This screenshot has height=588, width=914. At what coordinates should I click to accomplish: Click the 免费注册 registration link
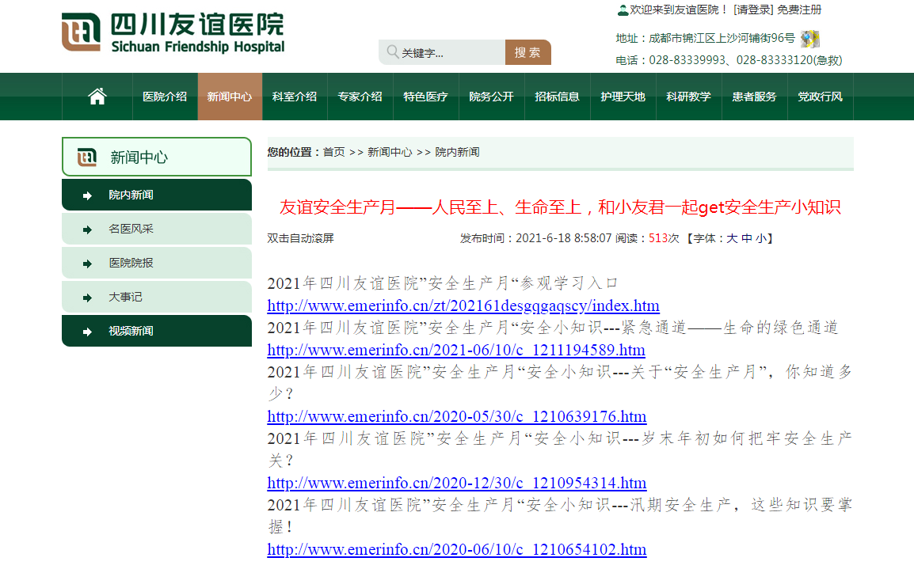pyautogui.click(x=799, y=9)
